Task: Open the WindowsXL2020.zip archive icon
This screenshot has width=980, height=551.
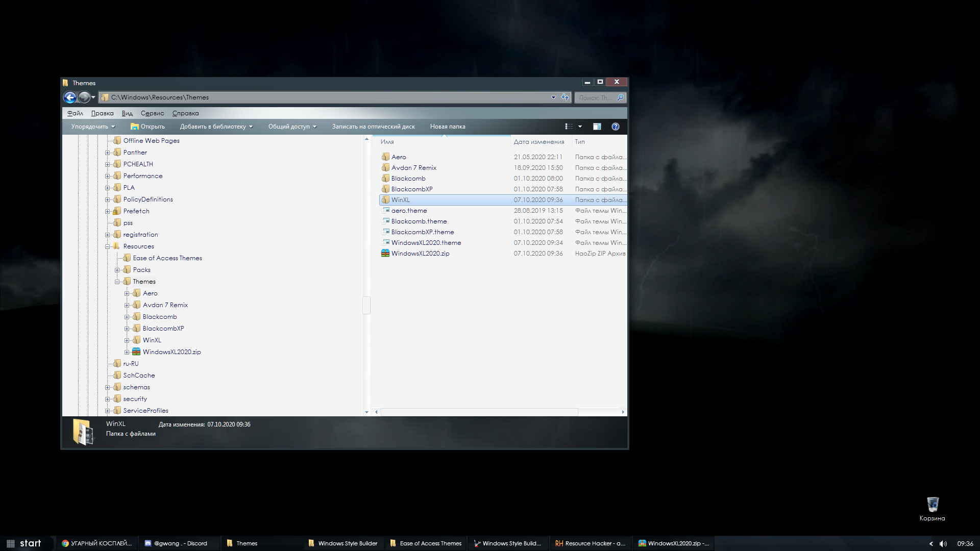Action: [x=385, y=253]
